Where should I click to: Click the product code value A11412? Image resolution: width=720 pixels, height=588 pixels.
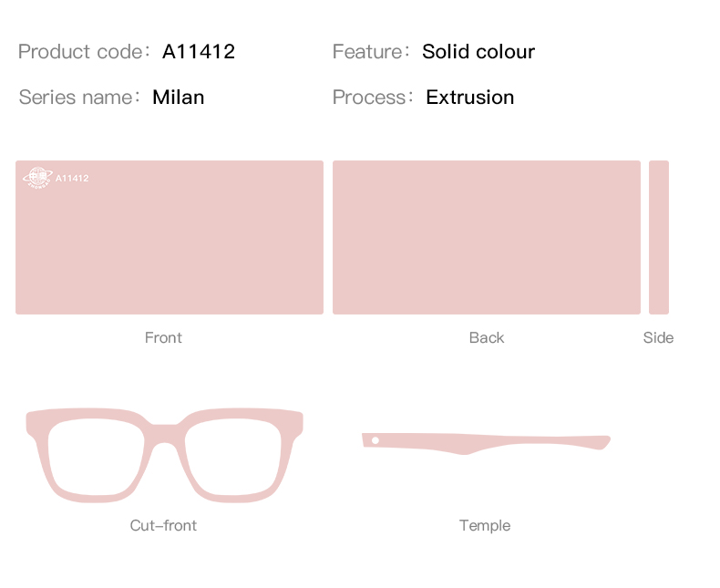pyautogui.click(x=199, y=51)
